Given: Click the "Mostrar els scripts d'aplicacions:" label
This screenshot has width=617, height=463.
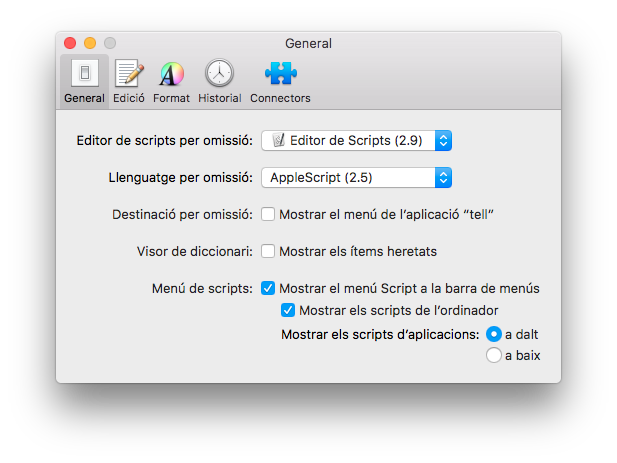Looking at the screenshot, I should [x=380, y=334].
